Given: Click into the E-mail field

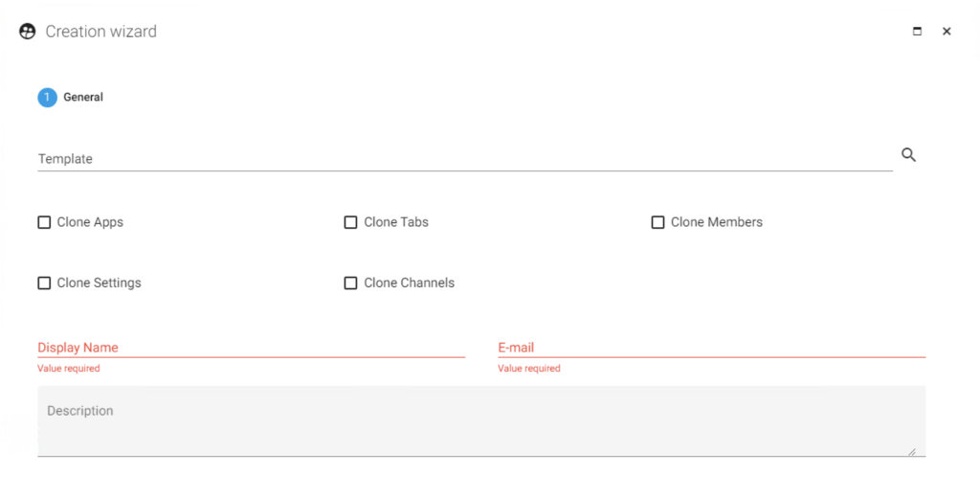Looking at the screenshot, I should (712, 348).
